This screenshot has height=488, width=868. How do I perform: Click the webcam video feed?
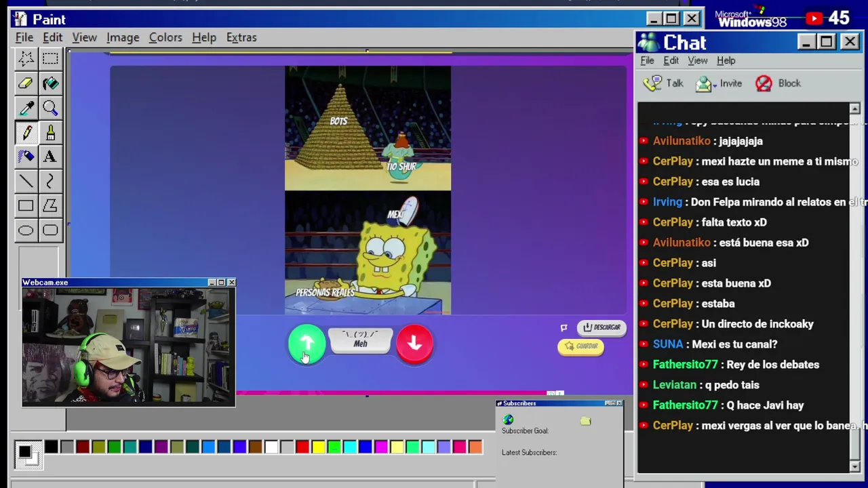(129, 346)
